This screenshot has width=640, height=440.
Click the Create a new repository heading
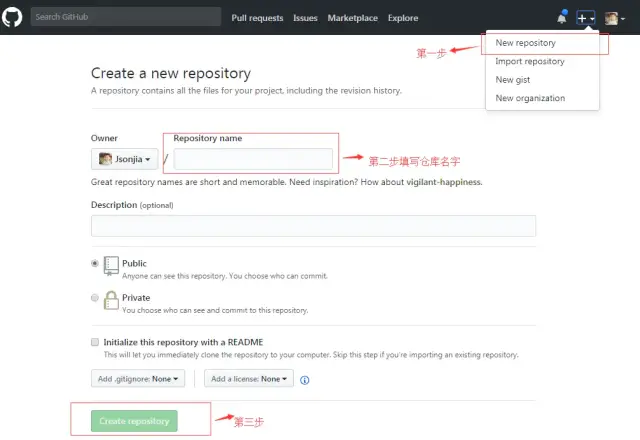click(x=171, y=73)
